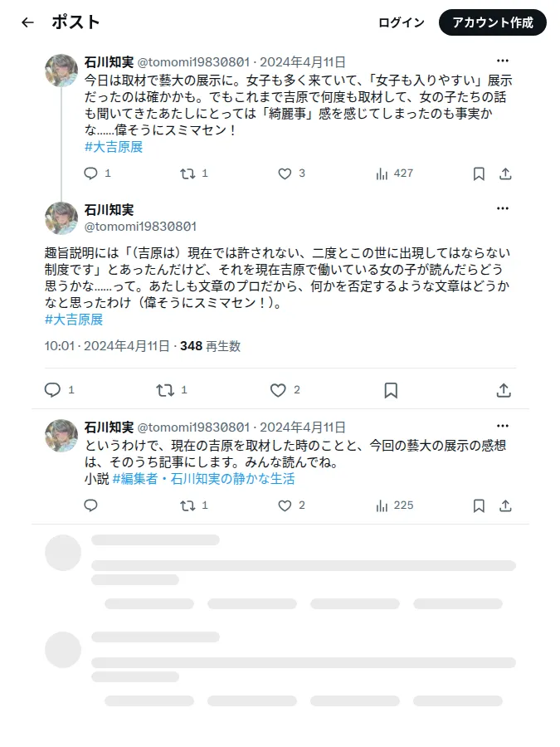
Task: Open hashtag #大吉原展 in the first post
Action: tap(114, 147)
